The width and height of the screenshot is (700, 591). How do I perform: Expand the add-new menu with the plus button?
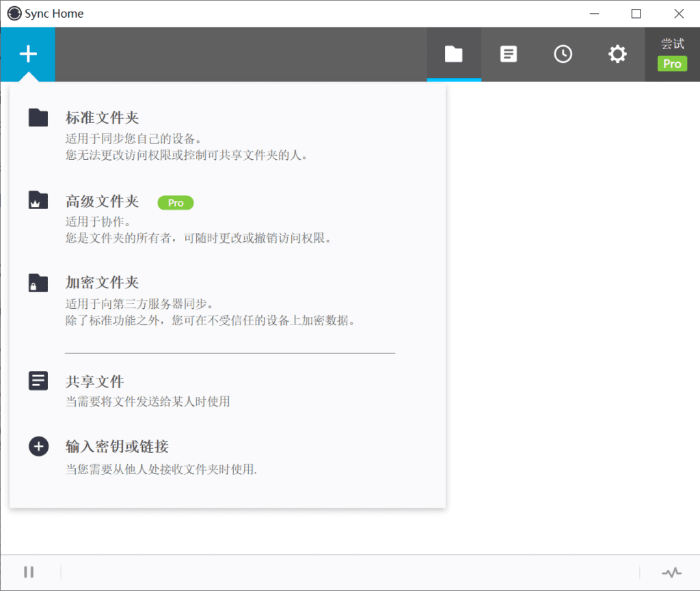[27, 54]
